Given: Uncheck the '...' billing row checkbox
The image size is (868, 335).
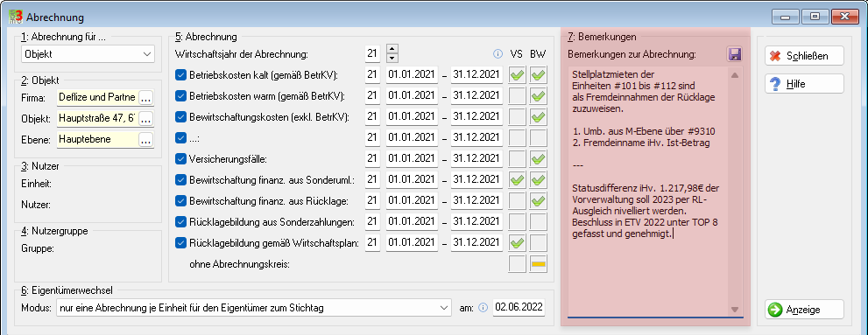Looking at the screenshot, I should (x=180, y=137).
